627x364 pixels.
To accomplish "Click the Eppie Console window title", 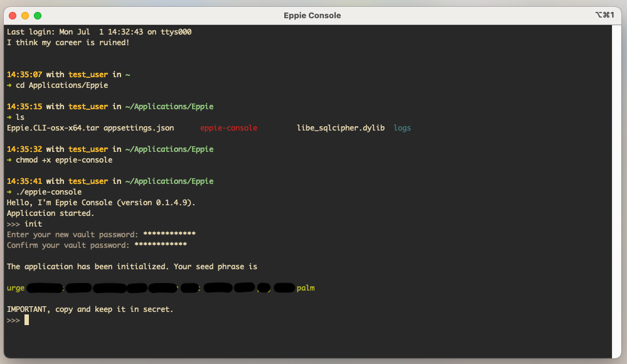I will 313,16.
